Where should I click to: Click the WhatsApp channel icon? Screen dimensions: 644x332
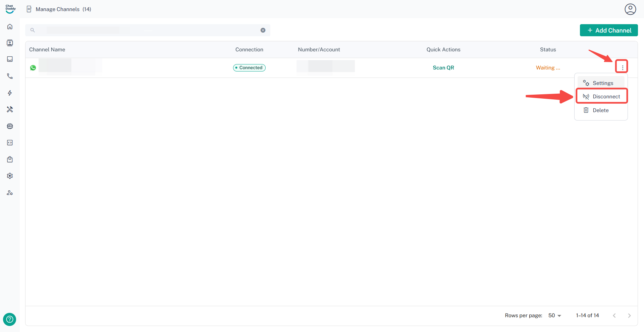point(33,68)
